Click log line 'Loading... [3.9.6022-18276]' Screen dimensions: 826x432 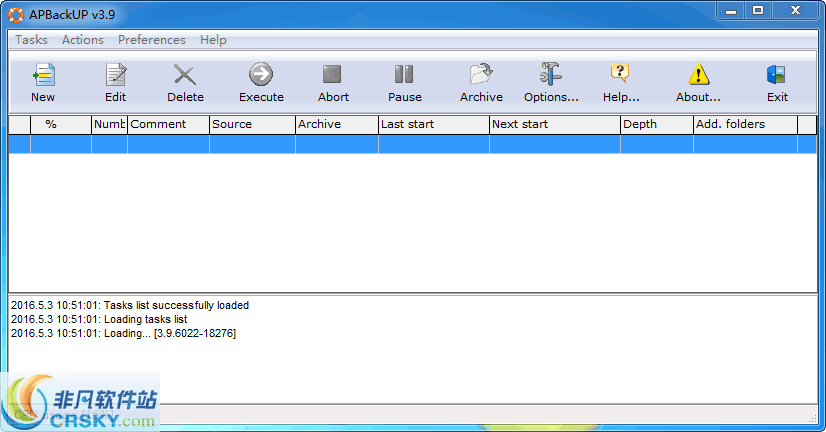123,333
